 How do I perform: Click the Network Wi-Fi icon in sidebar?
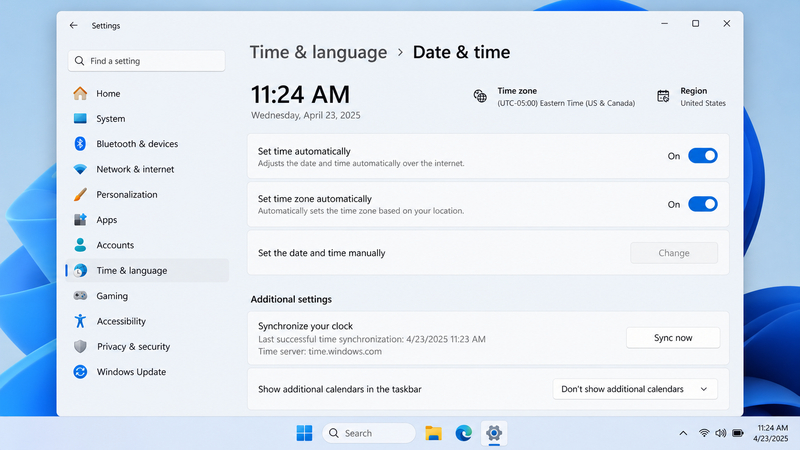80,169
